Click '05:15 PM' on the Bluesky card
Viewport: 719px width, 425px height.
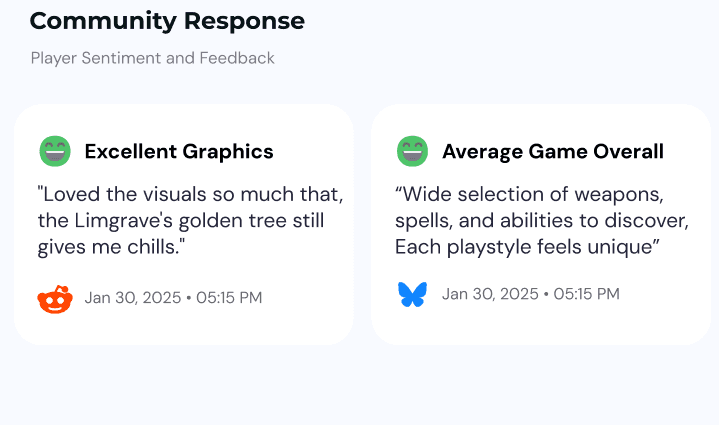click(586, 294)
